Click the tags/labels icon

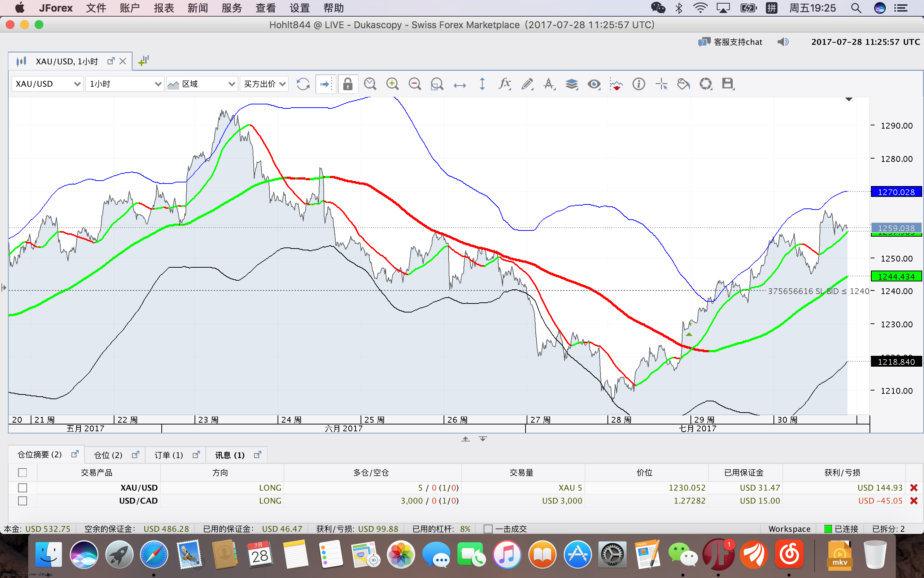[684, 84]
